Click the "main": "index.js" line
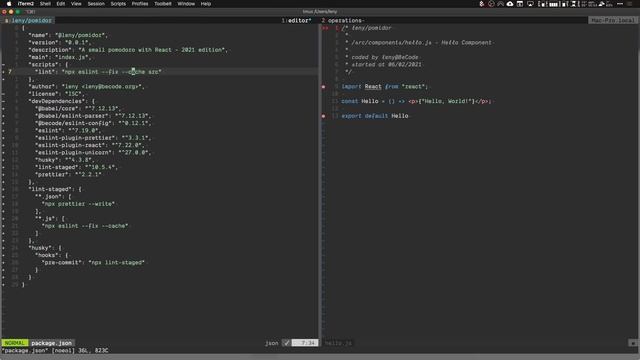Viewport: 640px width, 360px height. coord(60,57)
